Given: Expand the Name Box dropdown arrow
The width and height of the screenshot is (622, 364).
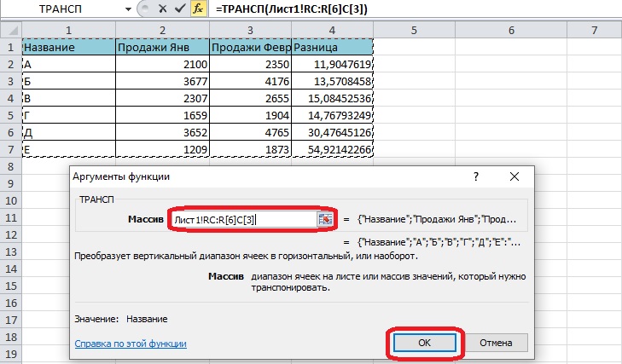Looking at the screenshot, I should tap(128, 9).
